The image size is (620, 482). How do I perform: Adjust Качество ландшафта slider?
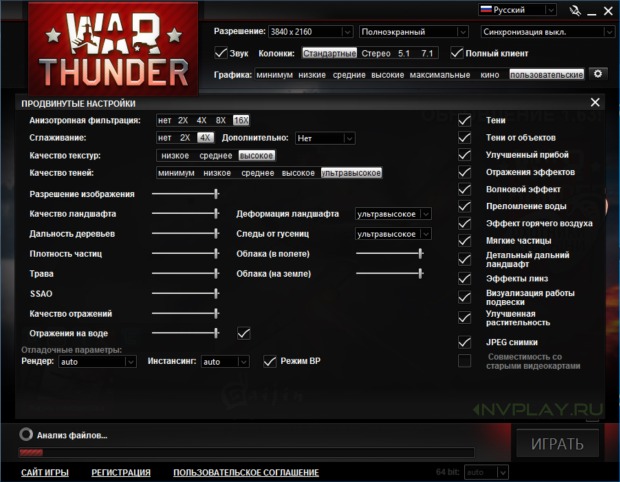point(185,214)
